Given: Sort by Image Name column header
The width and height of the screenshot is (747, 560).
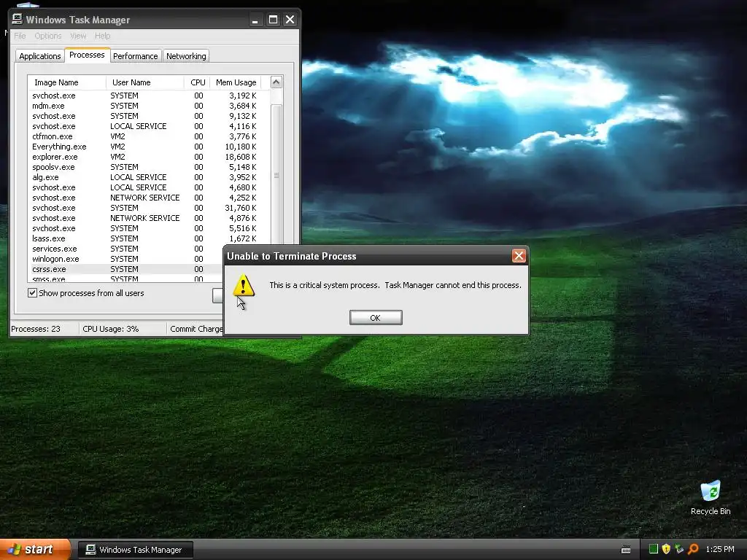Looking at the screenshot, I should tap(66, 82).
